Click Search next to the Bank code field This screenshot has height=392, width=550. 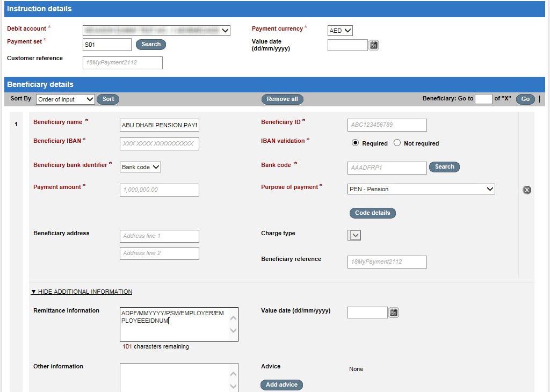pyautogui.click(x=444, y=167)
